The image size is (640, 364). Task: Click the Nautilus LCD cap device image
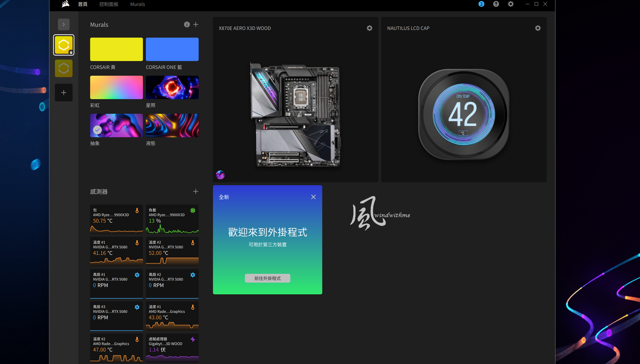[x=463, y=114]
